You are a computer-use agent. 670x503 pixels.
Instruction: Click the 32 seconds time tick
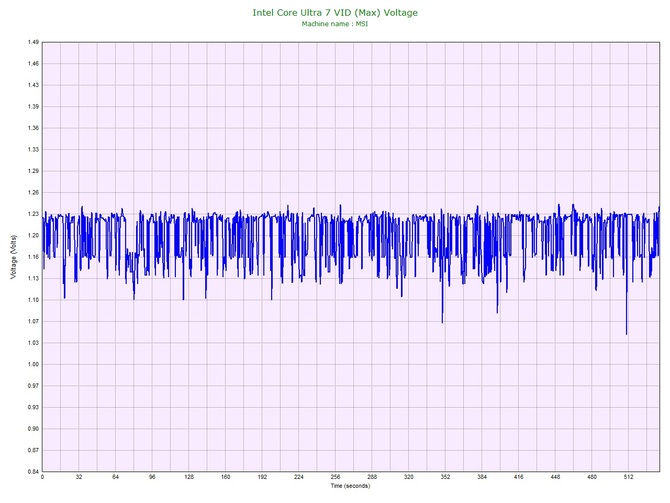[x=79, y=477]
